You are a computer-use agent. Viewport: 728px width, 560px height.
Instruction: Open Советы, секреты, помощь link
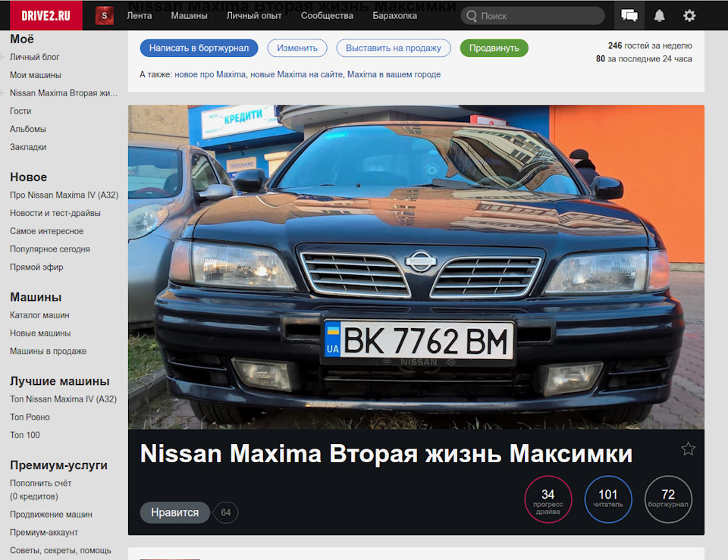coord(61,551)
